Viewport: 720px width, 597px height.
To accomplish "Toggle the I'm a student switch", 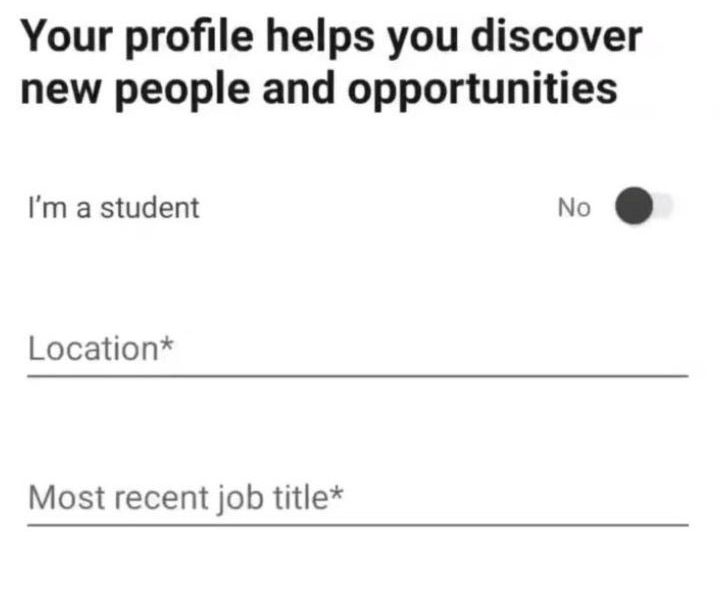I will (x=644, y=208).
